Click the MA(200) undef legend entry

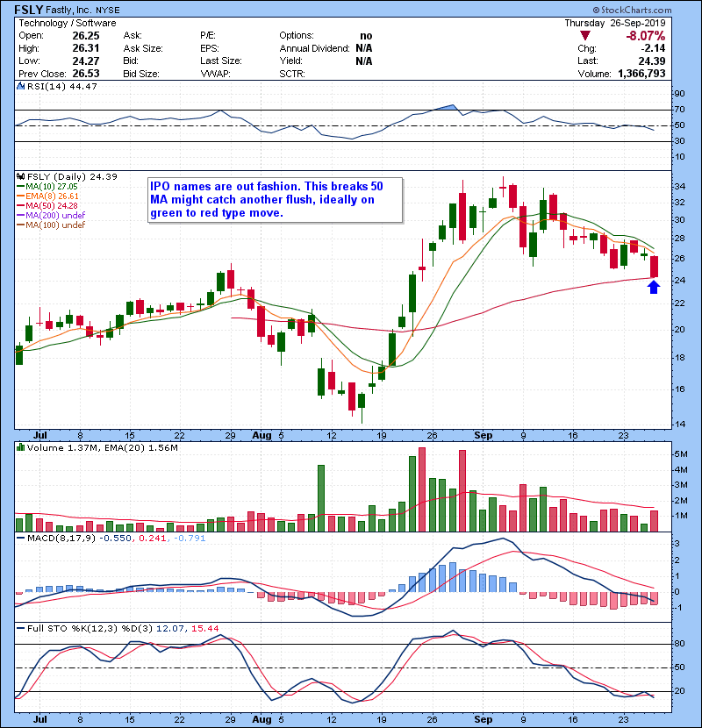click(51, 216)
